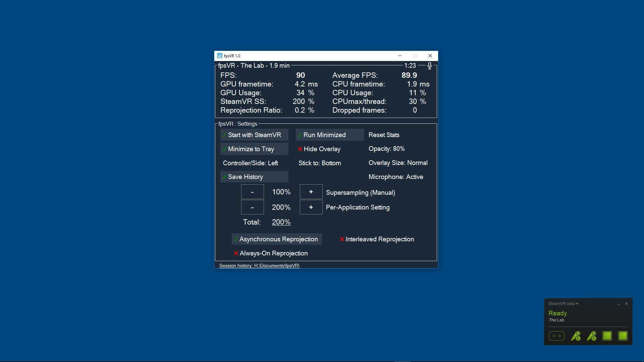Screen dimensions: 644x362
Task: Click the '1:23' clock in fpsVR header
Action: point(410,66)
